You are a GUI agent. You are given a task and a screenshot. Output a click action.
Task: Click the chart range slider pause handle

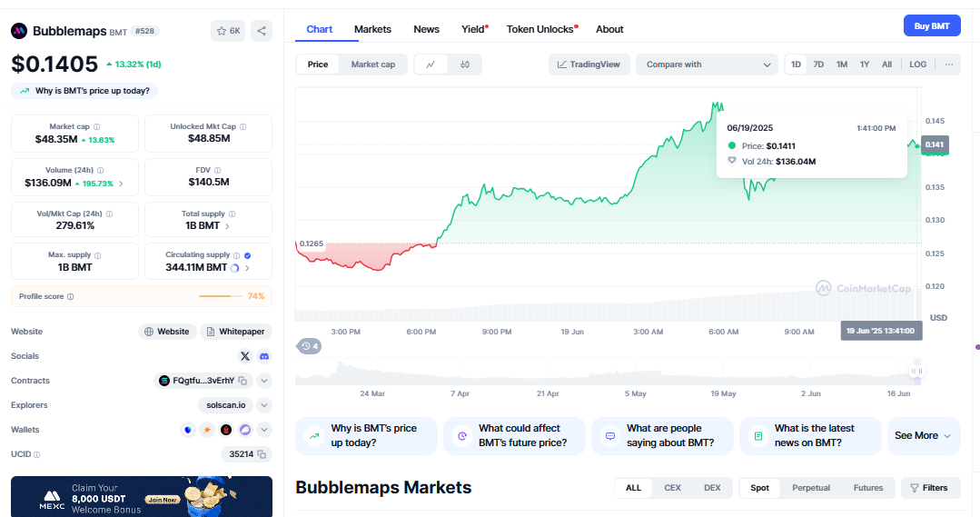916,372
